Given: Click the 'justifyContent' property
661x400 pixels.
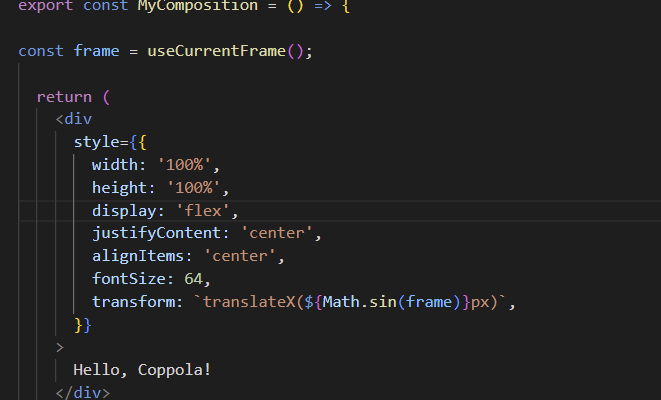Looking at the screenshot, I should click(156, 234).
